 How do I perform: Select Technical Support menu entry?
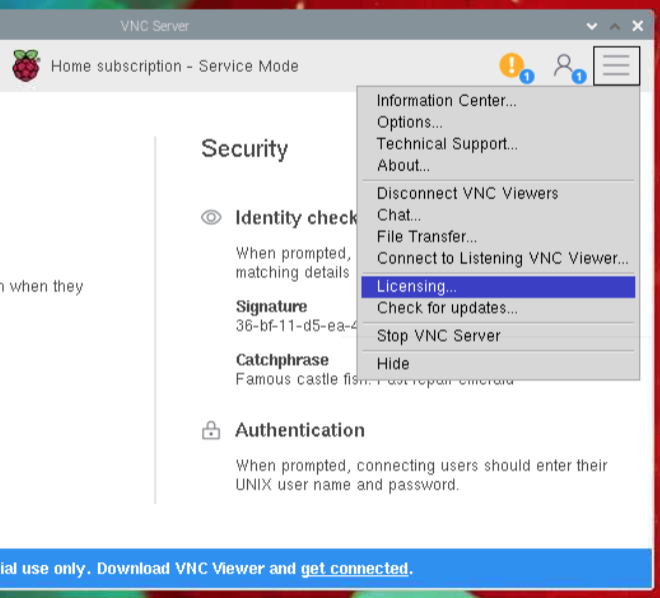[x=498, y=144]
